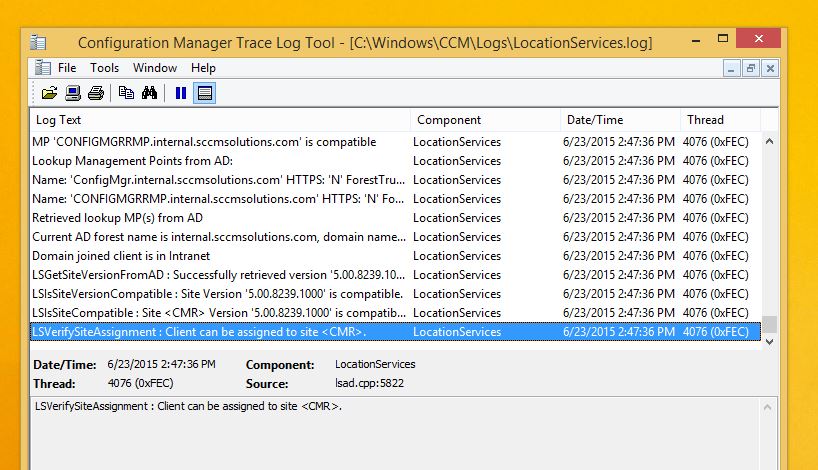The image size is (818, 470).
Task: Click the Component column header
Action: click(x=484, y=120)
